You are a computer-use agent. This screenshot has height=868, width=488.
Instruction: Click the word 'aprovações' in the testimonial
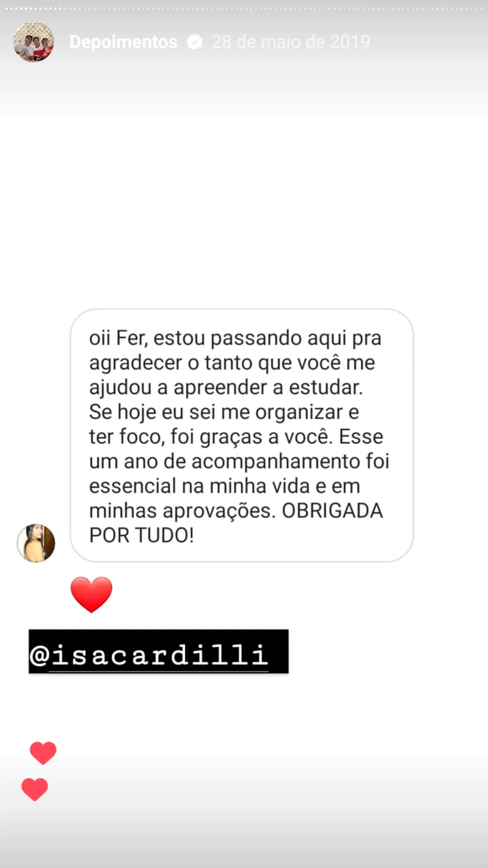coord(219,511)
